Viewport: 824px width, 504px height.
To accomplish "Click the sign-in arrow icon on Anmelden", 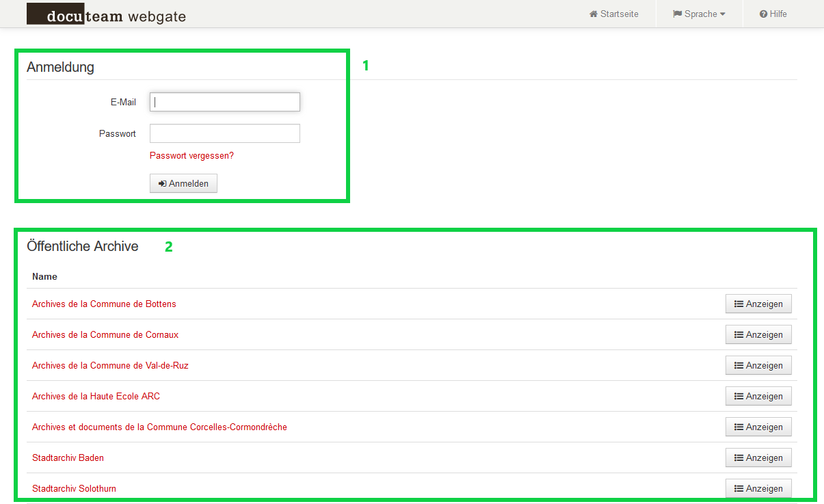I will (162, 184).
